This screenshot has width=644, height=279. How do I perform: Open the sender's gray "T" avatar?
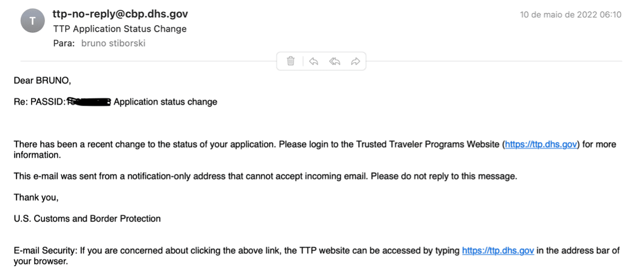pos(33,21)
